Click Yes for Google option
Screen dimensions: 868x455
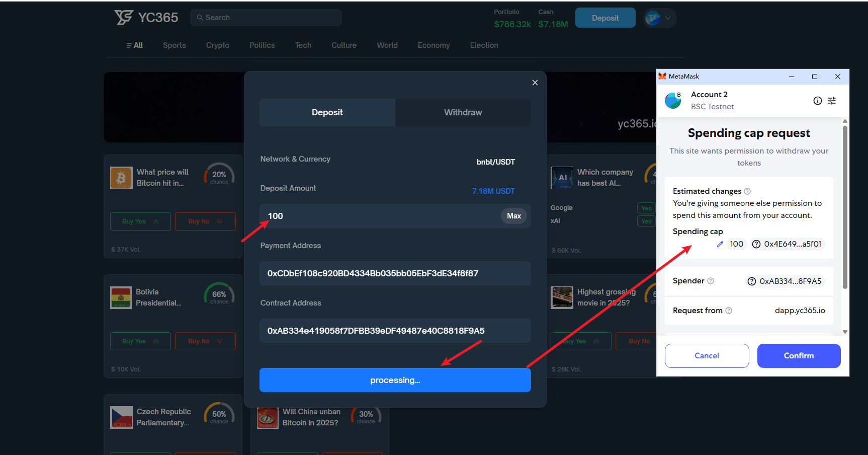(x=646, y=208)
